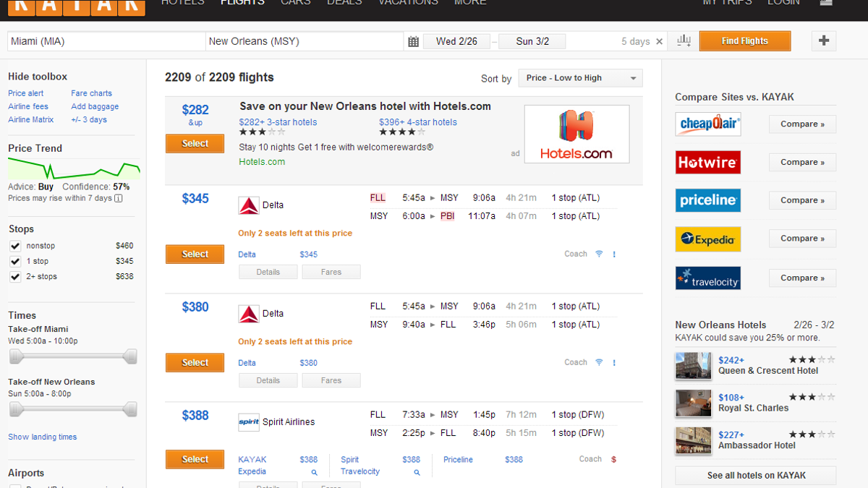The width and height of the screenshot is (868, 488).
Task: Open the calendar date picker icon
Action: pos(413,42)
